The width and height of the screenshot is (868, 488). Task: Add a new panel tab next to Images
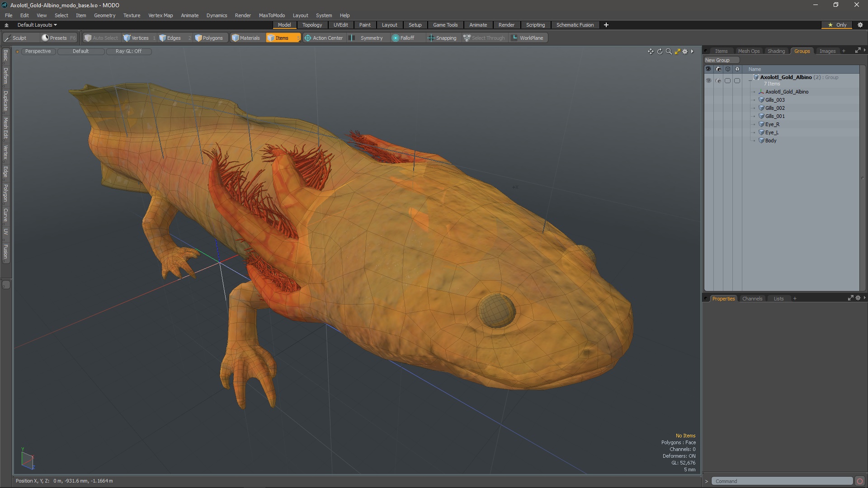point(844,51)
